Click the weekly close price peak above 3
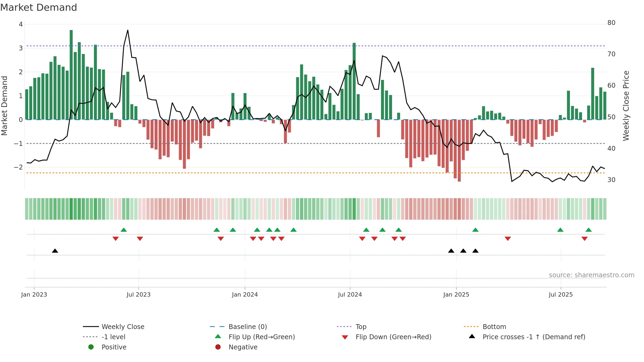This screenshot has width=644, height=362. pos(128,30)
